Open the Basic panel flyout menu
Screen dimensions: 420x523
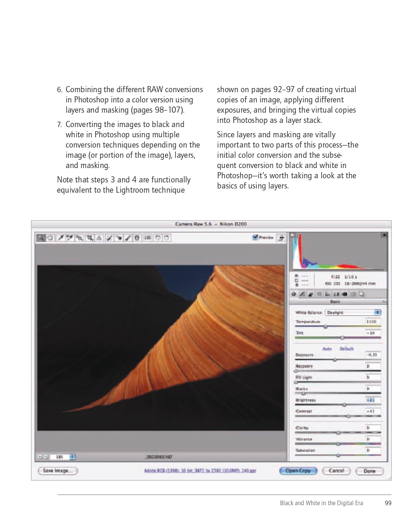pos(384,302)
